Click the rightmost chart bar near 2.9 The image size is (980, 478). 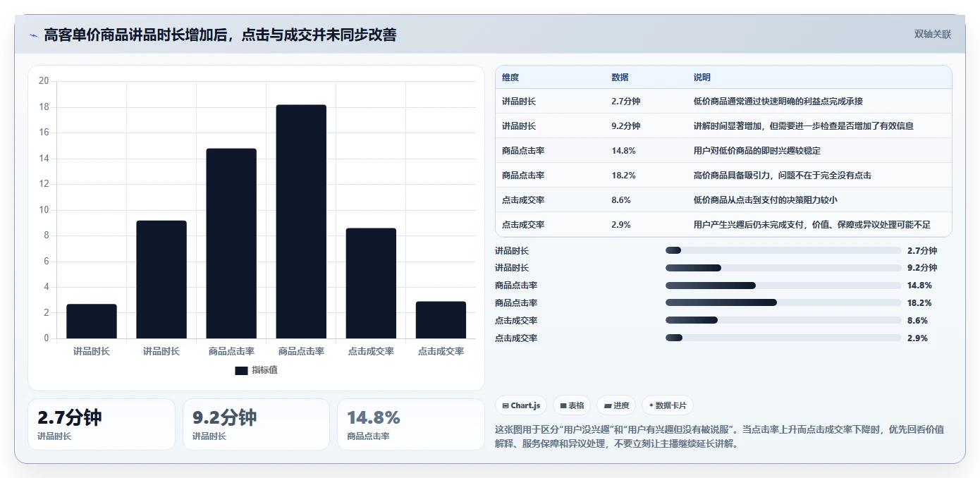[x=441, y=320]
